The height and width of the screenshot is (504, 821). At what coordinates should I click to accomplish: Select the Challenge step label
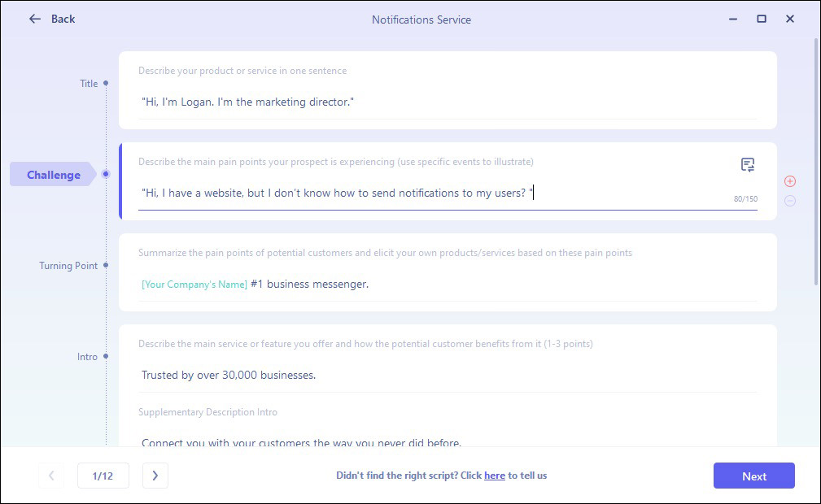click(x=54, y=175)
